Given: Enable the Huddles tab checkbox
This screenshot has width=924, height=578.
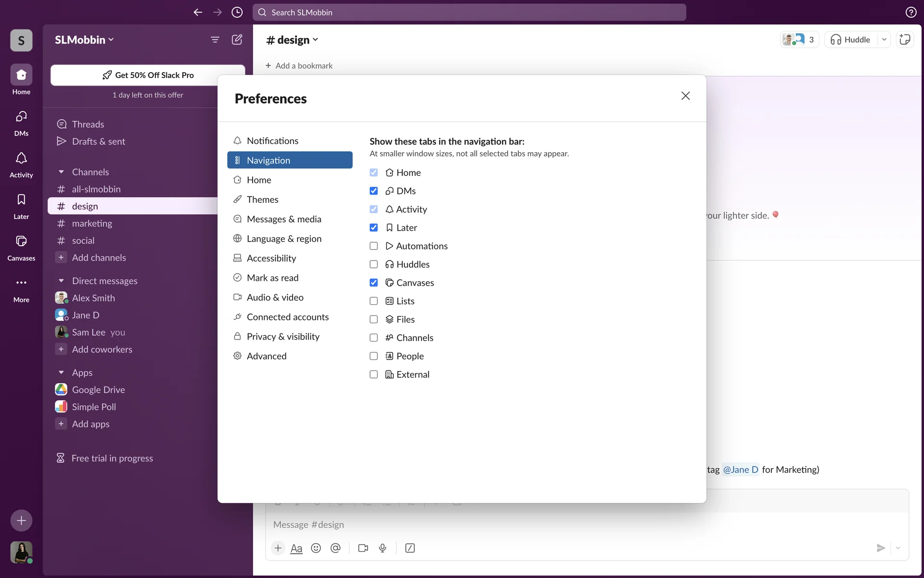Looking at the screenshot, I should 373,264.
